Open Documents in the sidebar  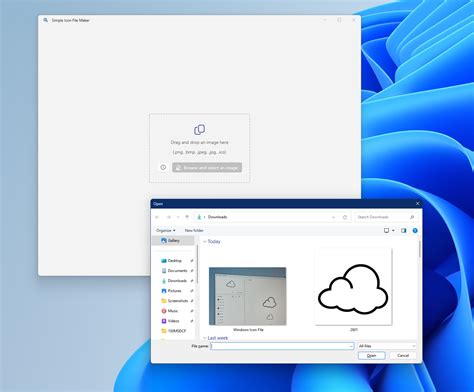[174, 271]
